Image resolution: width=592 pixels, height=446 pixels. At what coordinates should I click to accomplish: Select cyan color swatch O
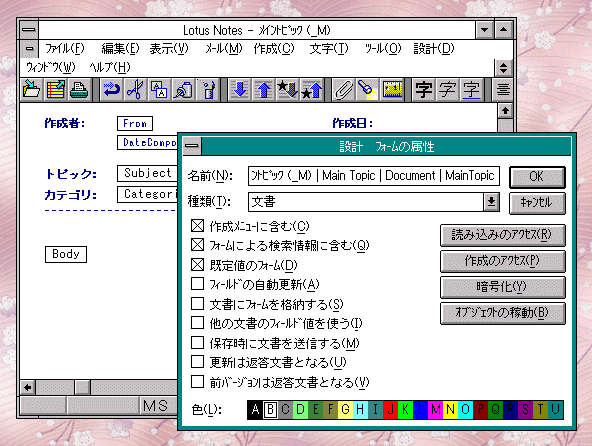(466, 410)
